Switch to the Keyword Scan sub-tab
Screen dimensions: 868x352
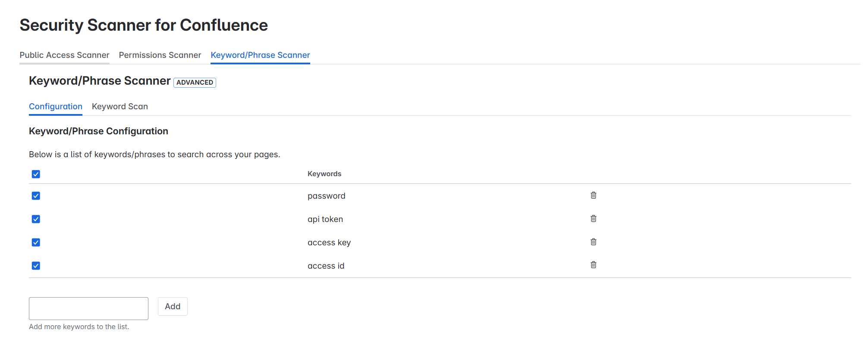[x=120, y=106]
